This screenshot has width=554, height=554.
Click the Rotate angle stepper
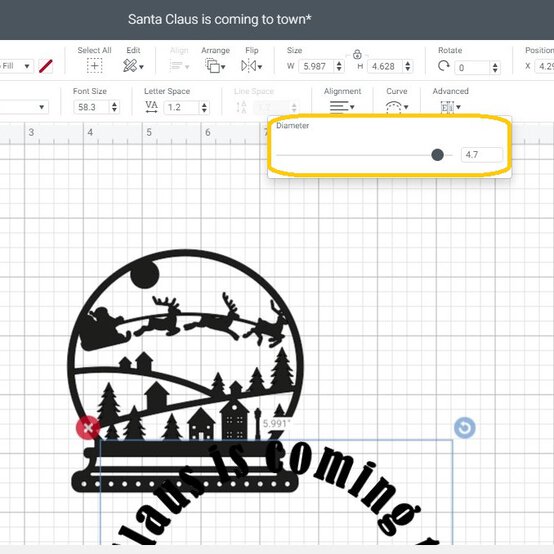[495, 67]
